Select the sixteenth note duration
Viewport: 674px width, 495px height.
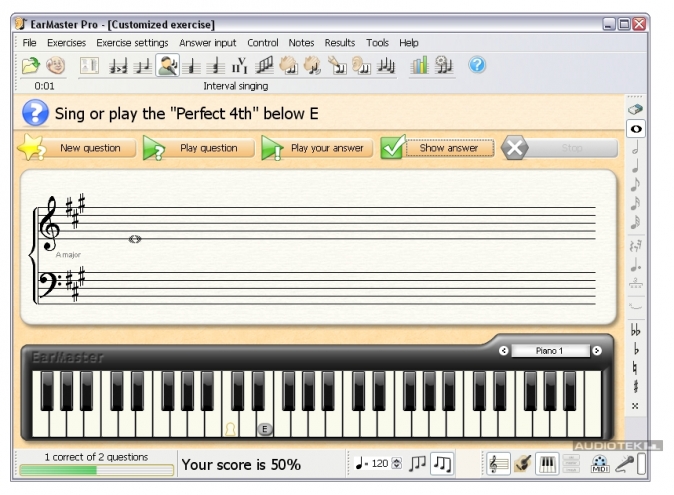point(635,203)
